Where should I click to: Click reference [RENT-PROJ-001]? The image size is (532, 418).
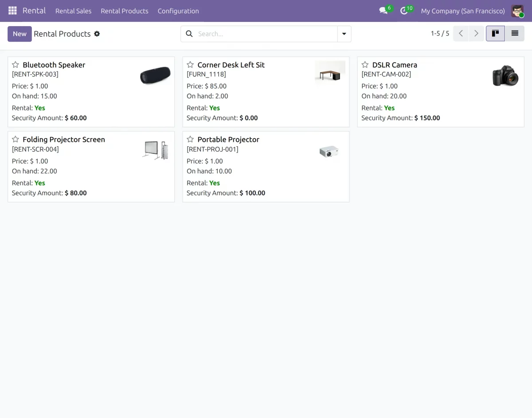coord(212,149)
